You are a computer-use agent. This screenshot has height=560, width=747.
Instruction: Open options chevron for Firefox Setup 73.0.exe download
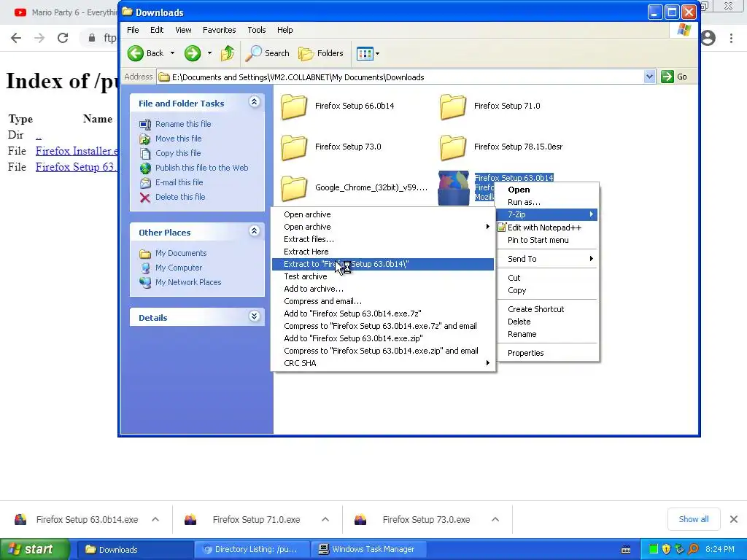click(495, 519)
